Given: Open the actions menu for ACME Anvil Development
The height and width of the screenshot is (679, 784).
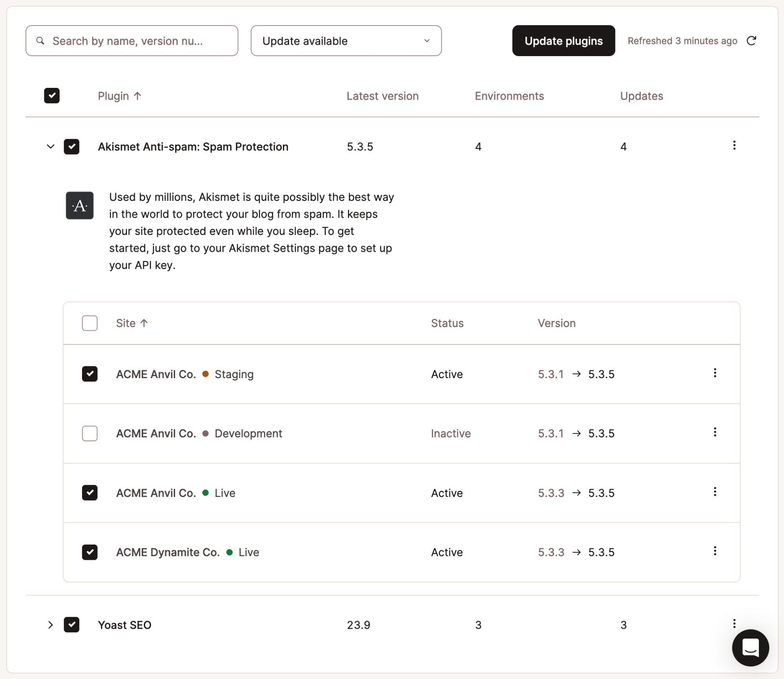Looking at the screenshot, I should [x=715, y=432].
